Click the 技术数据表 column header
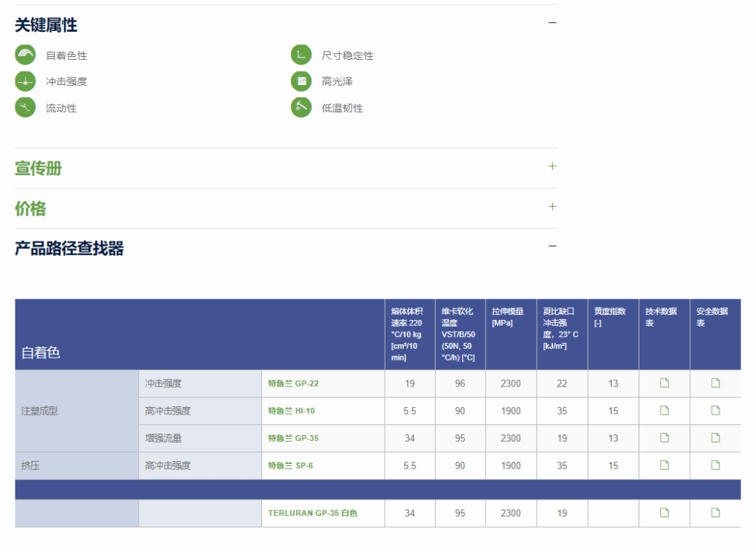Screen dimensions: 756x549 point(664,334)
